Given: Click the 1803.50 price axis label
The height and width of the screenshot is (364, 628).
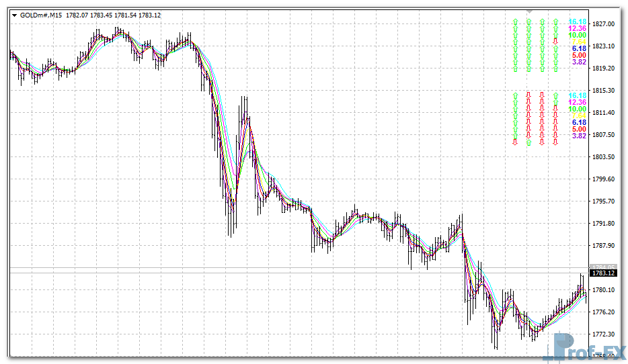Looking at the screenshot, I should pyautogui.click(x=606, y=157).
